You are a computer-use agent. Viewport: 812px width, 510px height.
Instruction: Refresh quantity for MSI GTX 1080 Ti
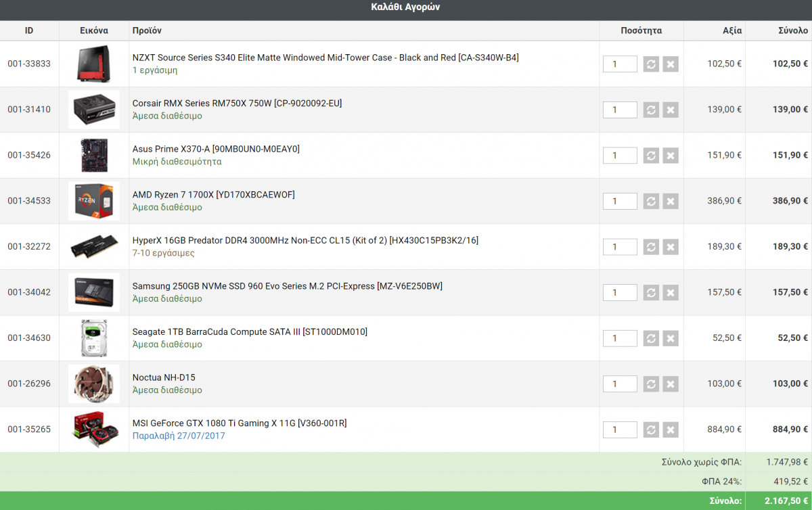(651, 430)
